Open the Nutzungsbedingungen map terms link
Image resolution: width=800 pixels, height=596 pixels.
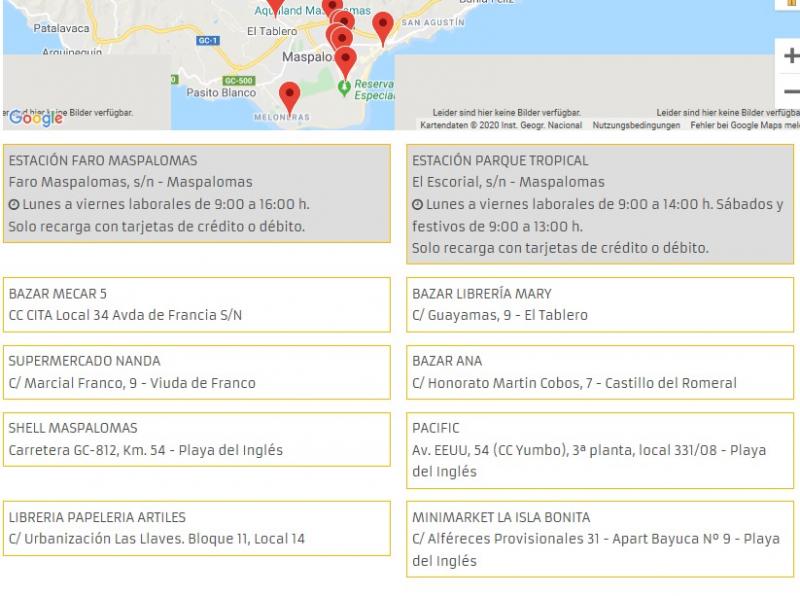coord(635,125)
